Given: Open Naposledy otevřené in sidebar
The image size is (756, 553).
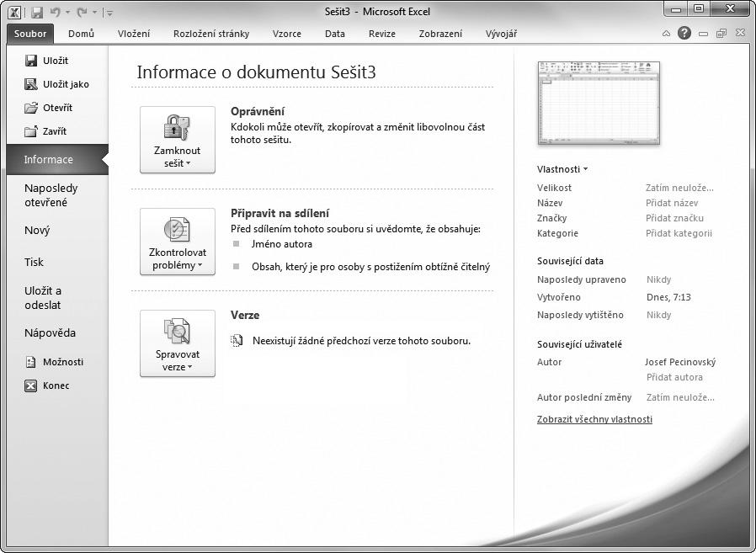Looking at the screenshot, I should click(57, 195).
